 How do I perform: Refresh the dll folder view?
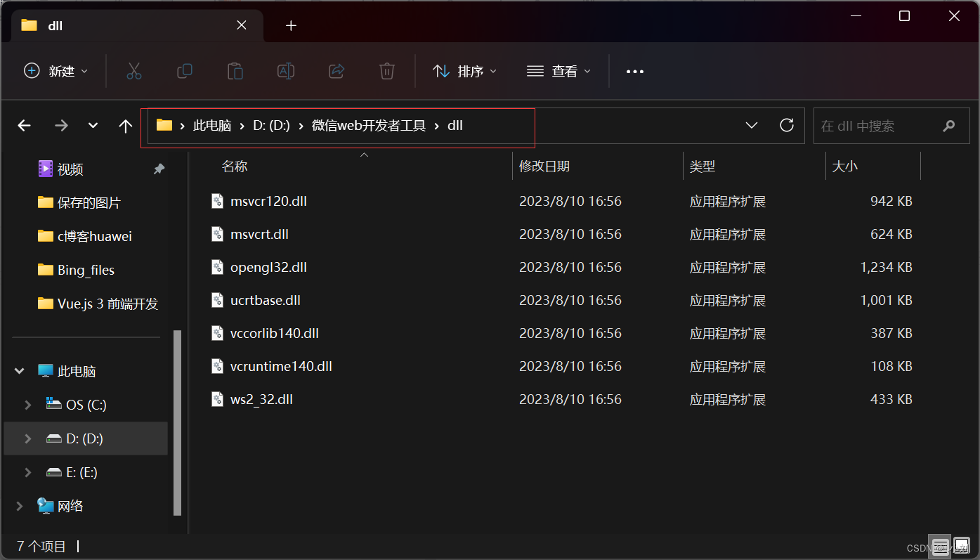(x=787, y=125)
